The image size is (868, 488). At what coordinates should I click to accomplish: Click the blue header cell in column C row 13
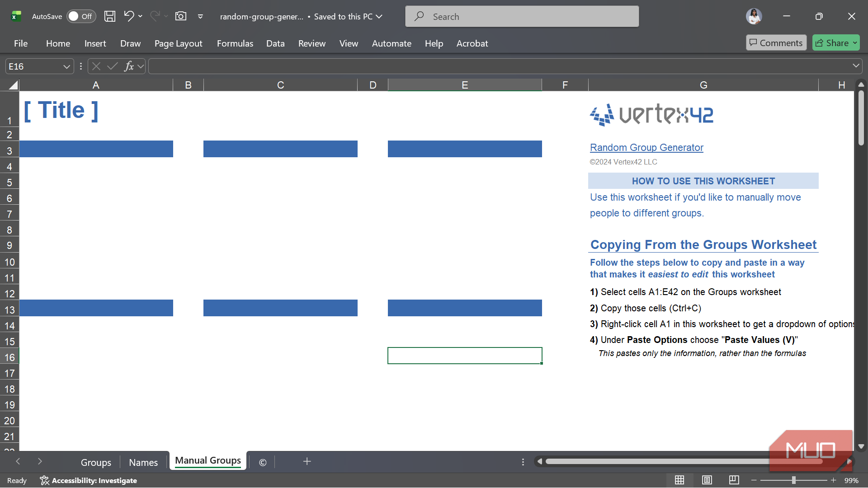(x=280, y=308)
